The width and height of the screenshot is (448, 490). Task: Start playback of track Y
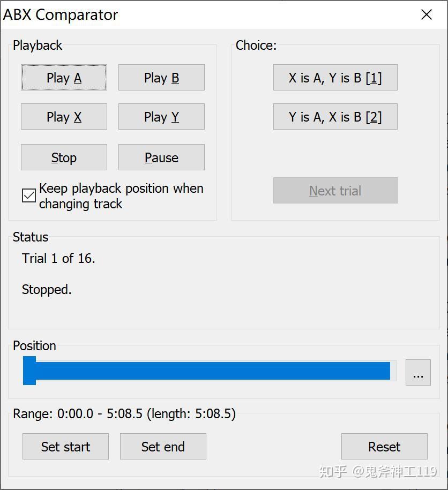click(161, 117)
